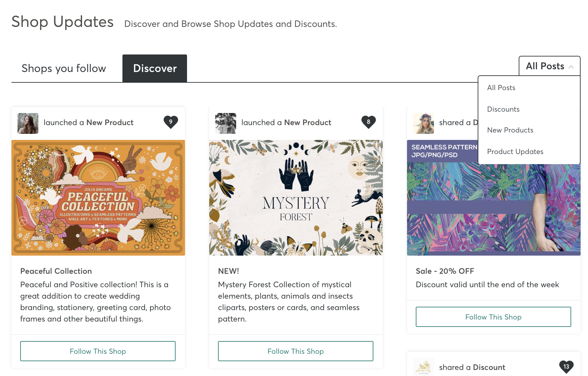The image size is (588, 376).
Task: Follow the shop offering 20% off sale
Action: [493, 317]
